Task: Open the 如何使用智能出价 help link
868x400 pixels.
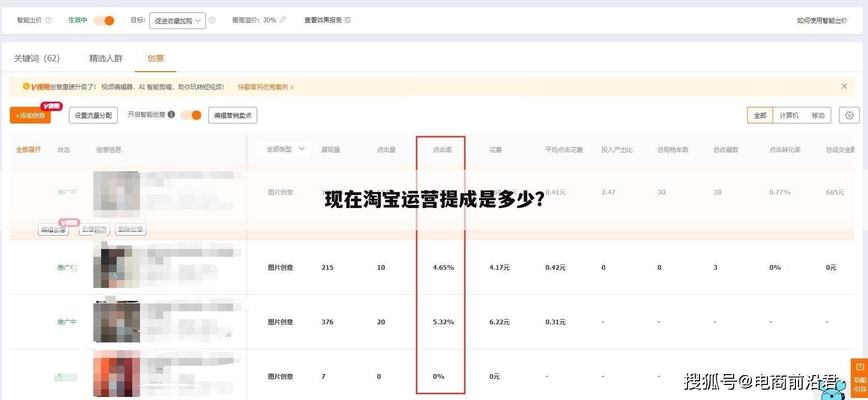Action: [822, 20]
